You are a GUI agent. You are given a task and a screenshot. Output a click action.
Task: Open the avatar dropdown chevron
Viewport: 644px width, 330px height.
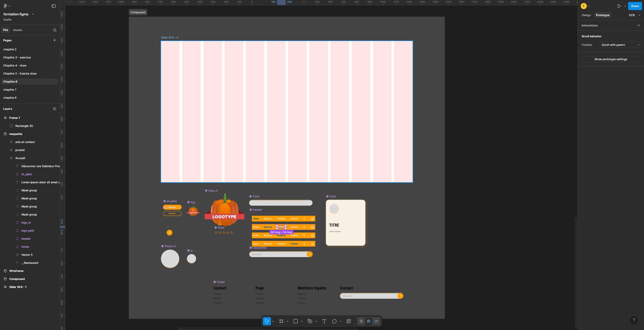(x=589, y=6)
